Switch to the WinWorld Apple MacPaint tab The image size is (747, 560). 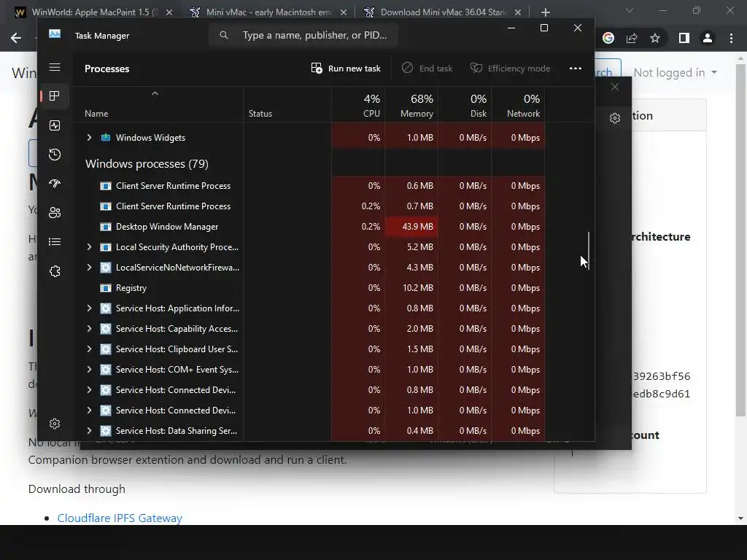[x=94, y=12]
